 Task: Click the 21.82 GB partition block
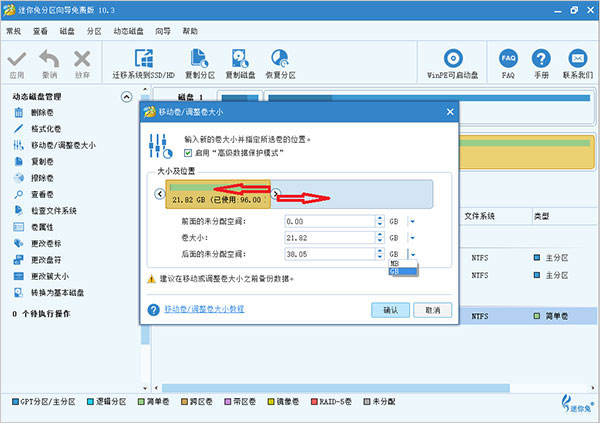coord(218,194)
